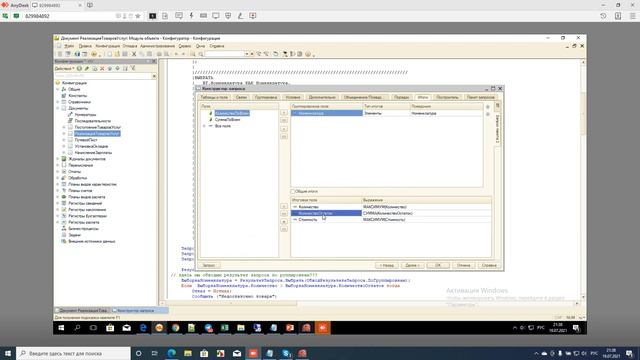Screen dimensions: 640x360
Task: Click the add-field arrow next to grouping fields
Action: [284, 113]
